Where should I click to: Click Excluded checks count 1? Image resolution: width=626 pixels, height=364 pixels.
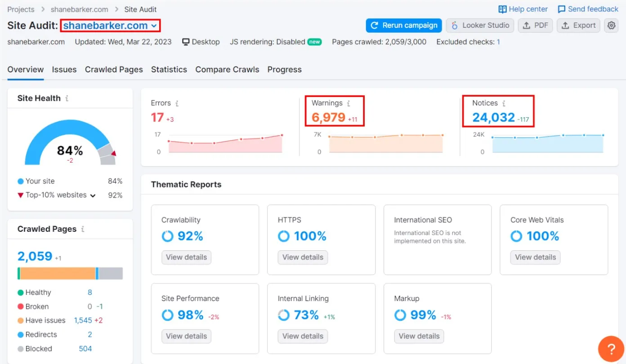pyautogui.click(x=498, y=42)
